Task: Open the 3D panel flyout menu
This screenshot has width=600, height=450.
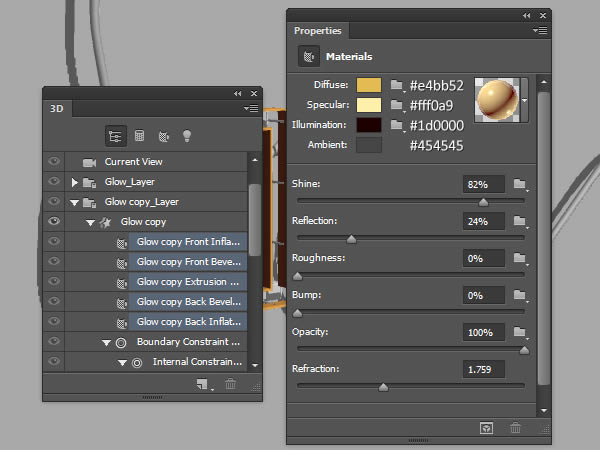Action: pyautogui.click(x=251, y=109)
